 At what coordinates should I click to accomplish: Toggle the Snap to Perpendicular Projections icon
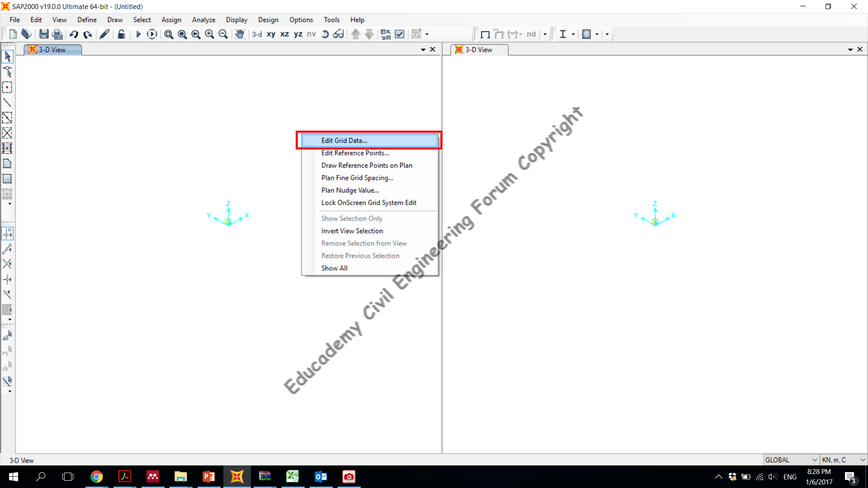click(x=7, y=279)
